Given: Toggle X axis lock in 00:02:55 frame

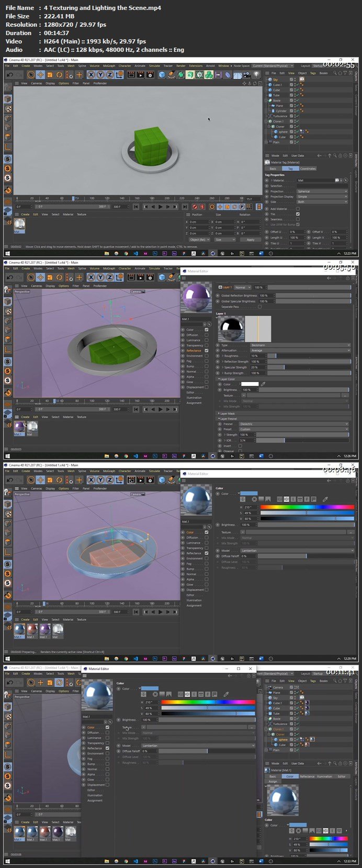Looking at the screenshot, I should [91, 75].
